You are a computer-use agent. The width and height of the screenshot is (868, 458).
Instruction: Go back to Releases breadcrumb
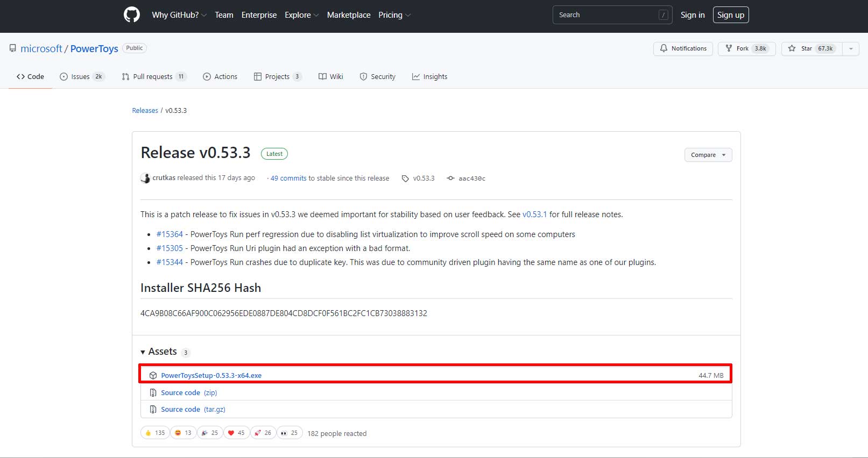pyautogui.click(x=145, y=110)
